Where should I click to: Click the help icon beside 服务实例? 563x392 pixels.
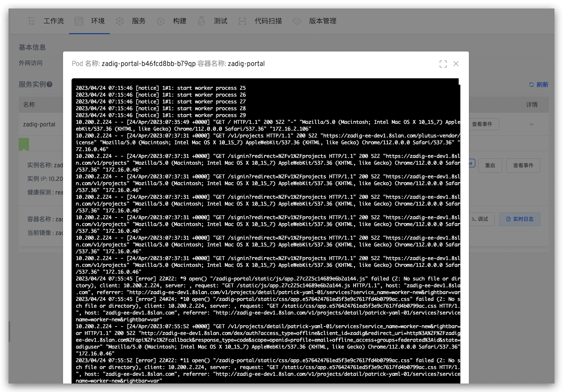pyautogui.click(x=50, y=85)
